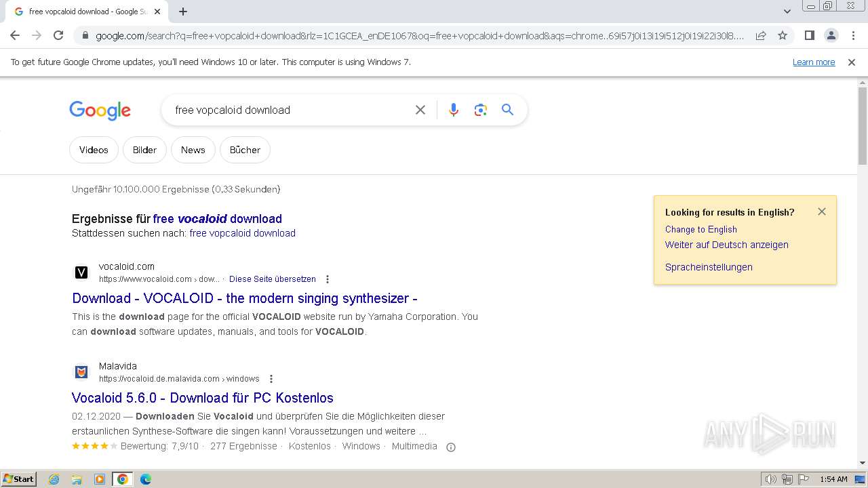Choose 'Weiter auf Deutsch anzeigen'
Image resolution: width=868 pixels, height=488 pixels.
pyautogui.click(x=727, y=245)
